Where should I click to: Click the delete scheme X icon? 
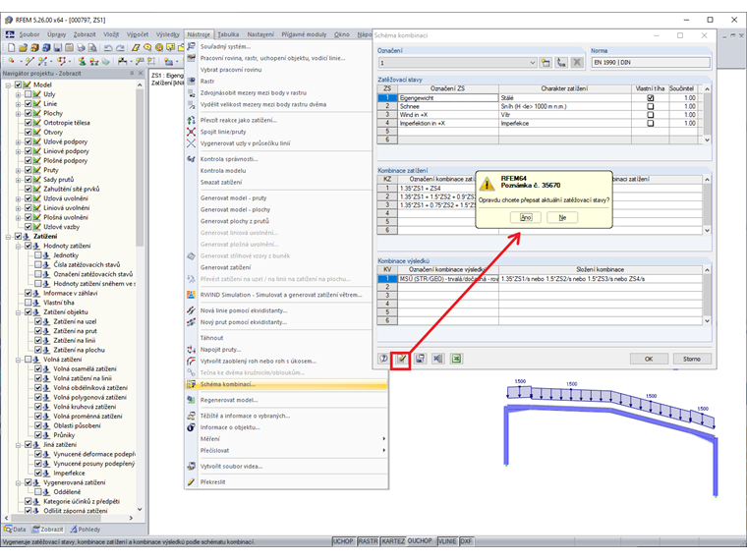pyautogui.click(x=577, y=62)
